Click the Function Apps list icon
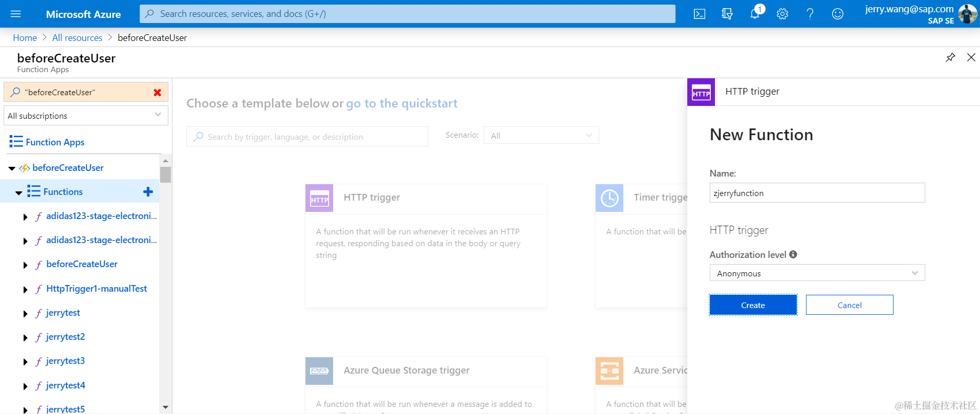 [x=16, y=142]
